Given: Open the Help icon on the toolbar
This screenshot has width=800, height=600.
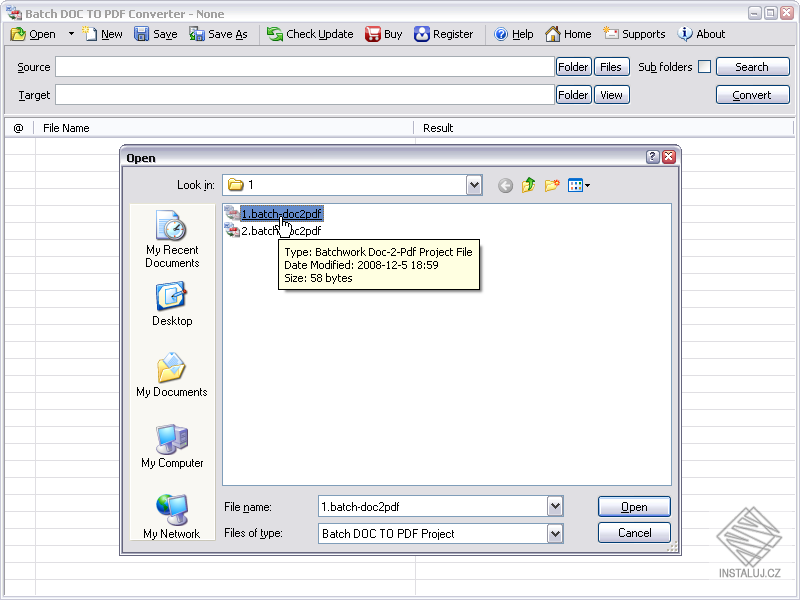Looking at the screenshot, I should [513, 33].
